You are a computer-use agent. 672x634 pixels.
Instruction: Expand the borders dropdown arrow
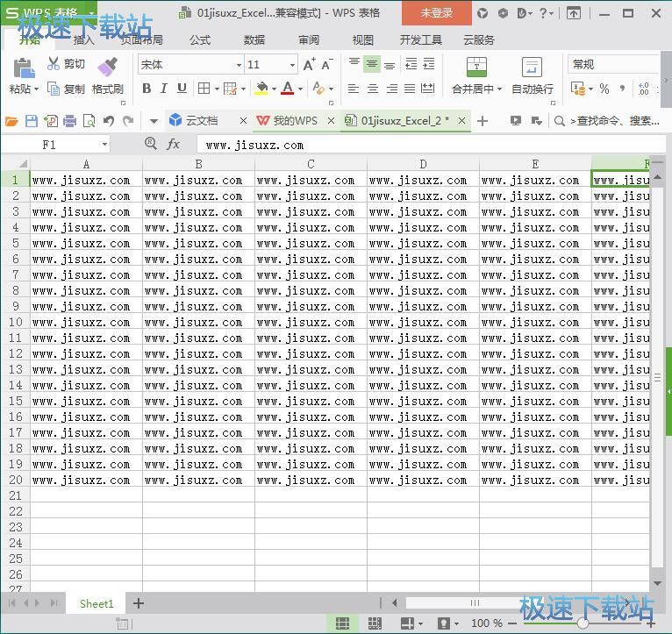(217, 89)
